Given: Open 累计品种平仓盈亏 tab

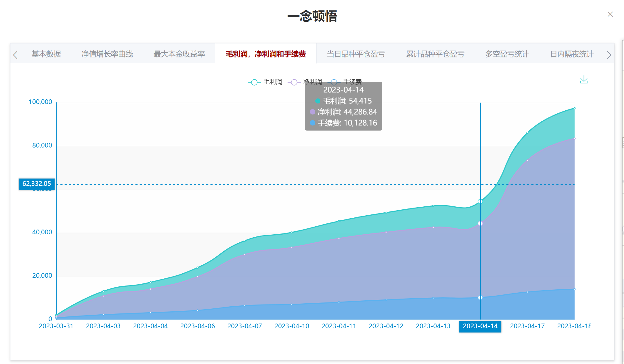Looking at the screenshot, I should pyautogui.click(x=435, y=54).
